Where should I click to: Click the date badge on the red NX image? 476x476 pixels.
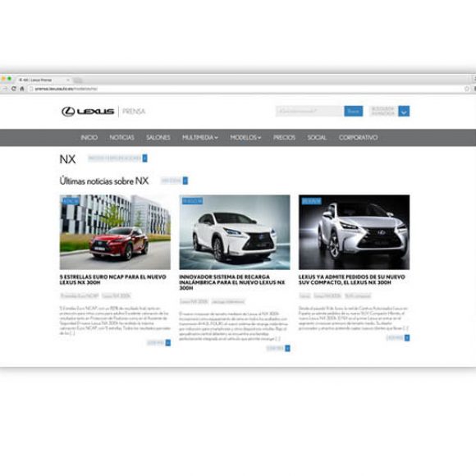71,201
